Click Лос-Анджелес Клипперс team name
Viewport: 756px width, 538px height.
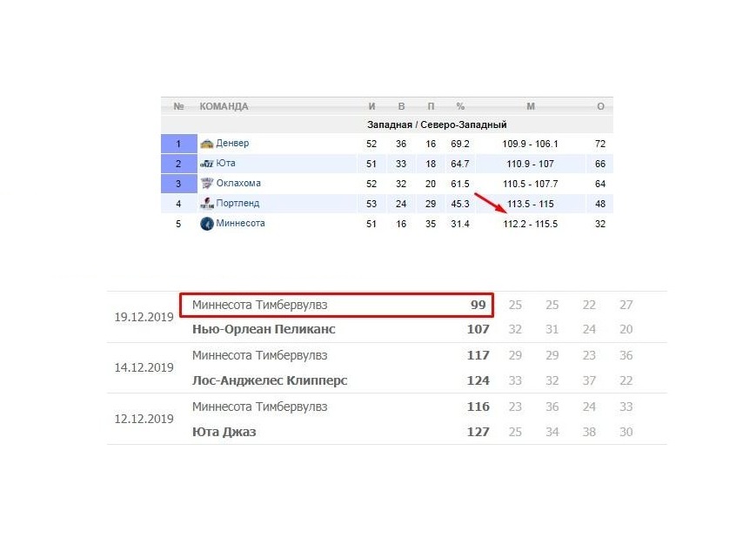[270, 380]
